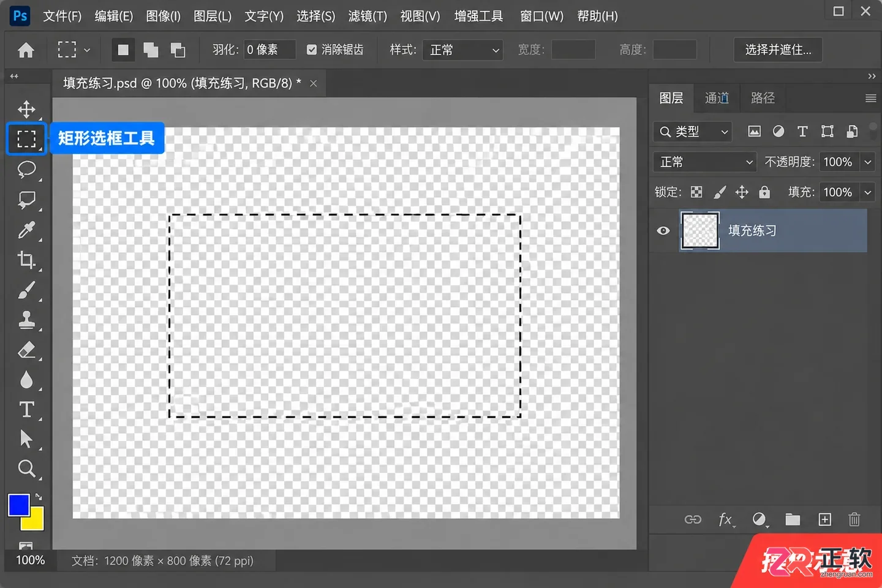This screenshot has height=588, width=882.
Task: Hide the 填充练习 layer eye icon
Action: tap(663, 231)
